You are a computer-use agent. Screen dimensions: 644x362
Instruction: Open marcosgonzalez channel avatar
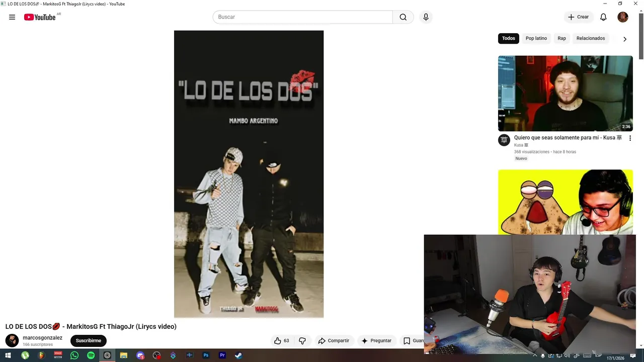[12, 340]
